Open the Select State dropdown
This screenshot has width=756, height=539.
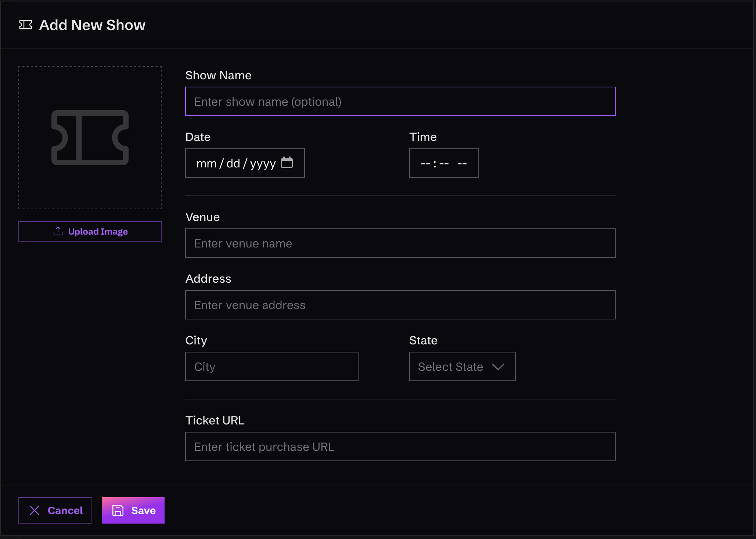point(462,366)
